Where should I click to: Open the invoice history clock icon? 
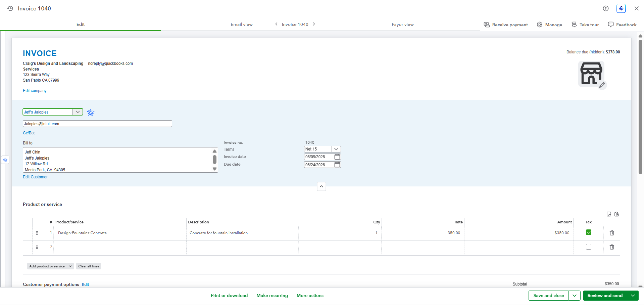[10, 8]
